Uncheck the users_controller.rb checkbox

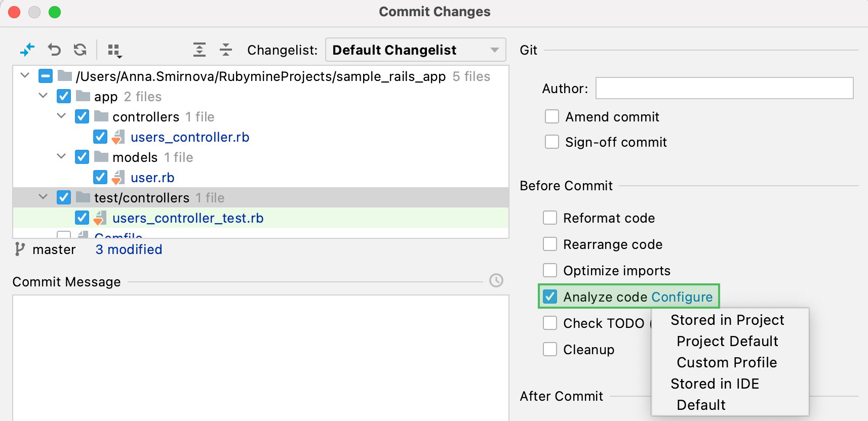(x=100, y=137)
